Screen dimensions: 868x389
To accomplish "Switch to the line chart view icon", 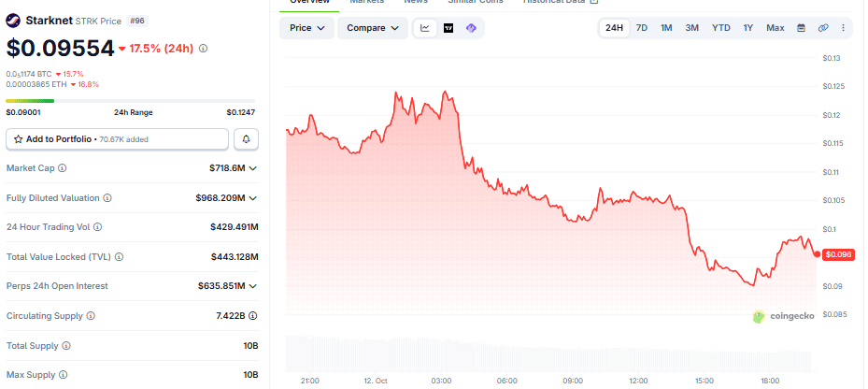I will 425,28.
